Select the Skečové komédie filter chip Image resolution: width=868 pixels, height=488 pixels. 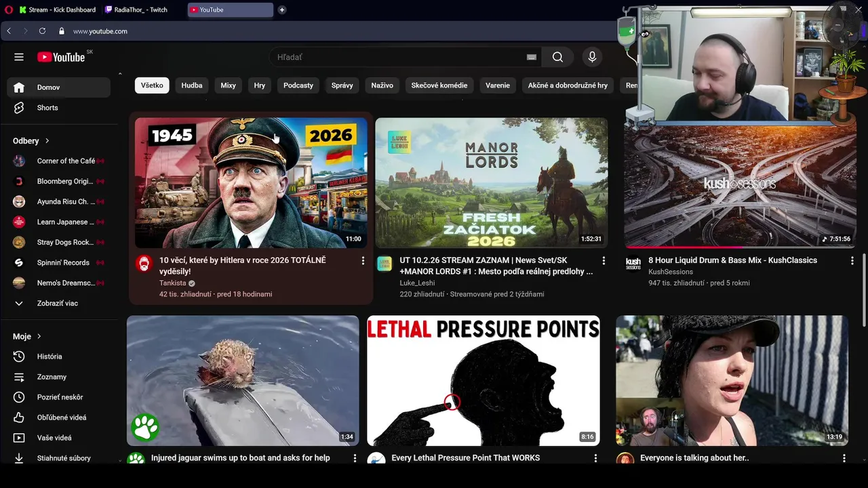439,85
